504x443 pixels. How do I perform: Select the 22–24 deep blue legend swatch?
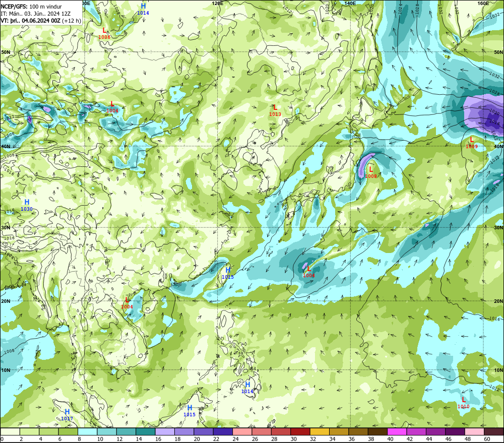pyautogui.click(x=223, y=431)
